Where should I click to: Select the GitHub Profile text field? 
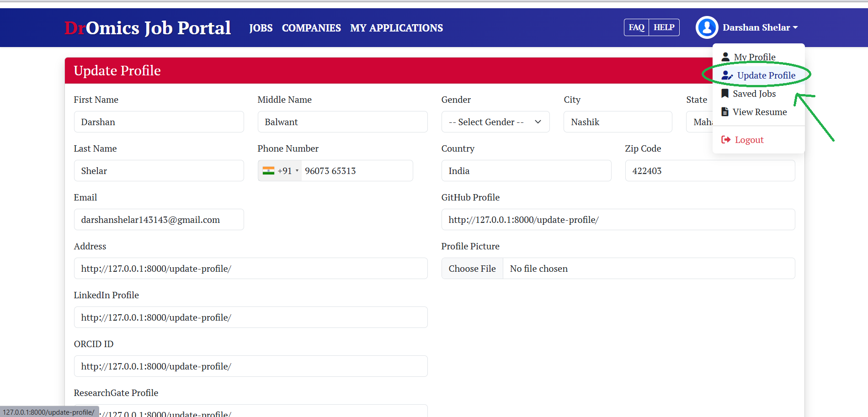pyautogui.click(x=618, y=220)
